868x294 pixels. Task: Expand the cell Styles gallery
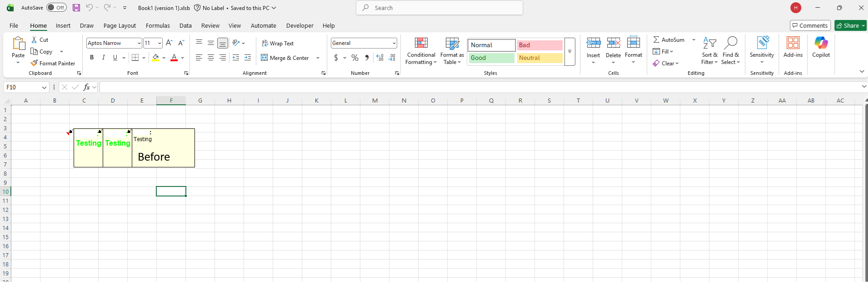click(570, 52)
